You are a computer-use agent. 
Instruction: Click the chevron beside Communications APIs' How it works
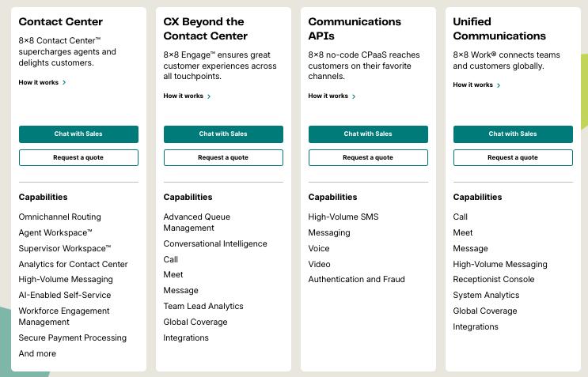[x=354, y=96]
